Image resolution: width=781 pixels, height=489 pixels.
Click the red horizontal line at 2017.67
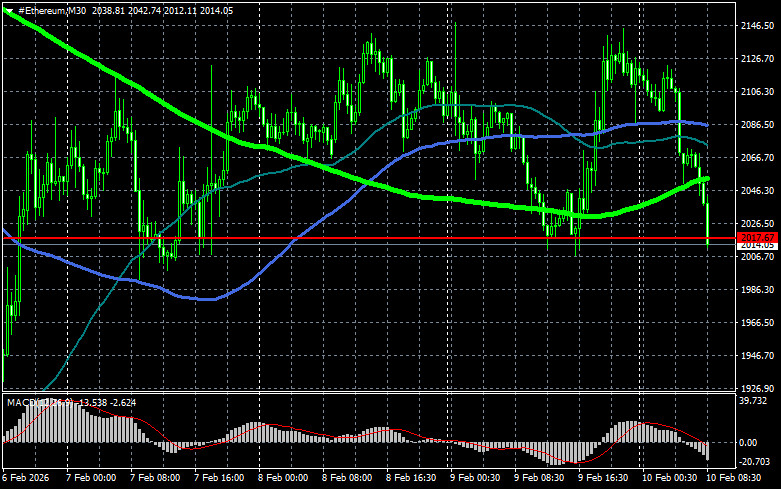(x=369, y=238)
